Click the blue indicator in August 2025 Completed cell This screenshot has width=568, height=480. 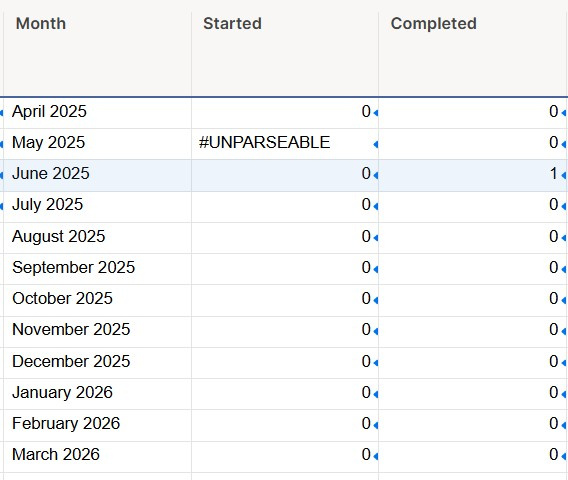564,238
